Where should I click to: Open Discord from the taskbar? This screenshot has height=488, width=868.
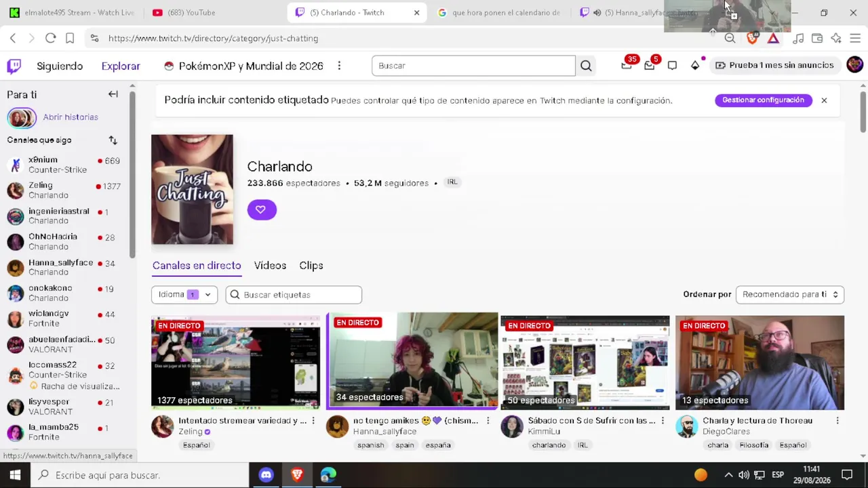pyautogui.click(x=266, y=475)
